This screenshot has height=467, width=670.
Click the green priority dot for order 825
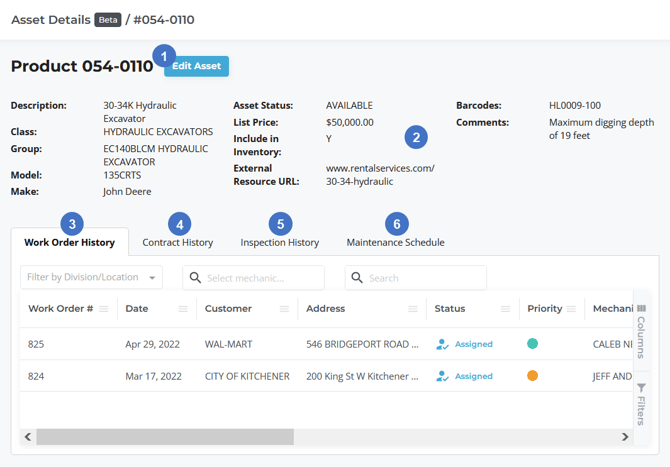(533, 344)
